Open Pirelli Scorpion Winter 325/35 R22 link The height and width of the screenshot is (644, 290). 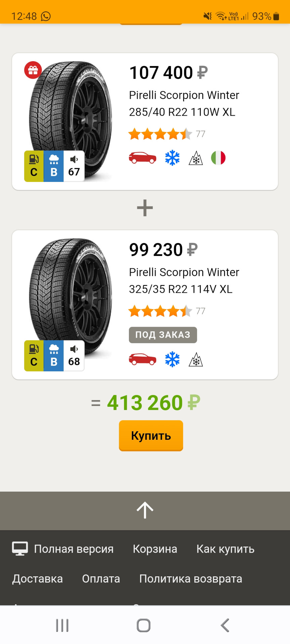tap(184, 280)
